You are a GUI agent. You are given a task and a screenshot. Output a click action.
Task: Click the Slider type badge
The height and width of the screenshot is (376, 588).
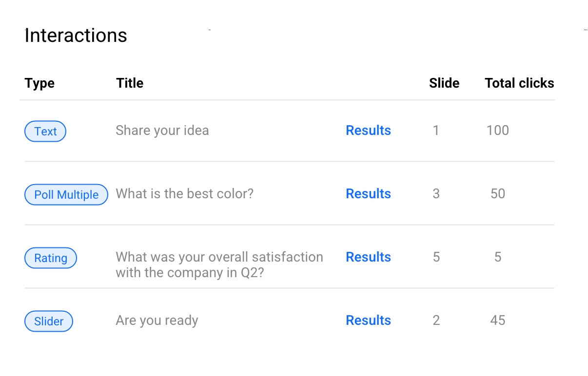[x=49, y=321]
